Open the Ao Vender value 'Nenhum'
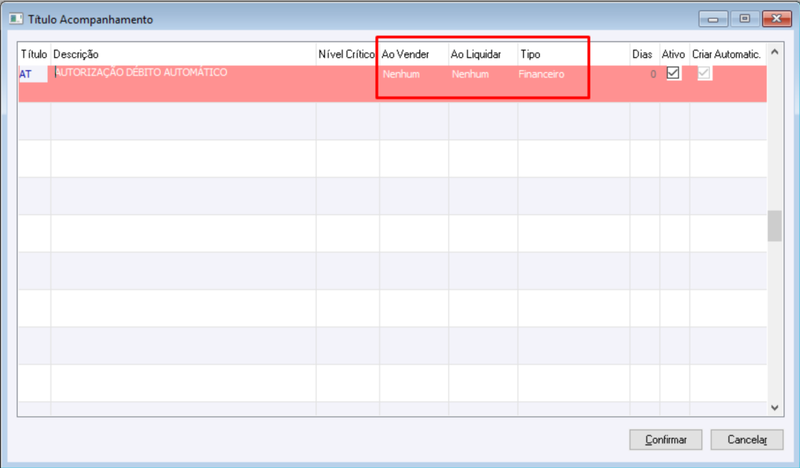The width and height of the screenshot is (800, 468). tap(402, 74)
